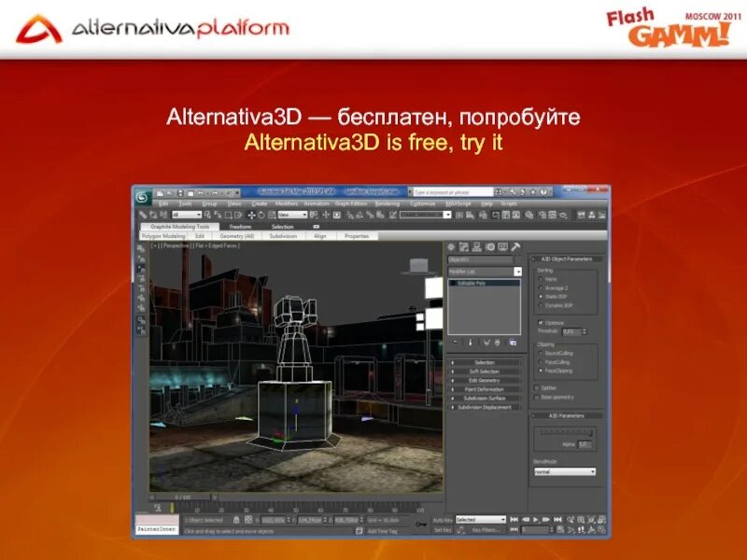Screen dimensions: 747x560
Task: Open the Modifier List dropdown
Action: (485, 272)
